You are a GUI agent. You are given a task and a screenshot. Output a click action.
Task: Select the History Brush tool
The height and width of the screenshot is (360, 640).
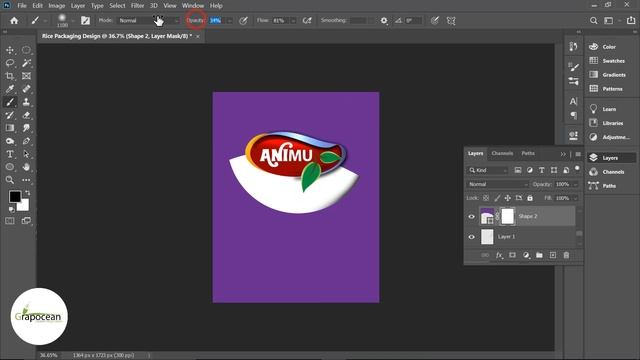coord(10,115)
